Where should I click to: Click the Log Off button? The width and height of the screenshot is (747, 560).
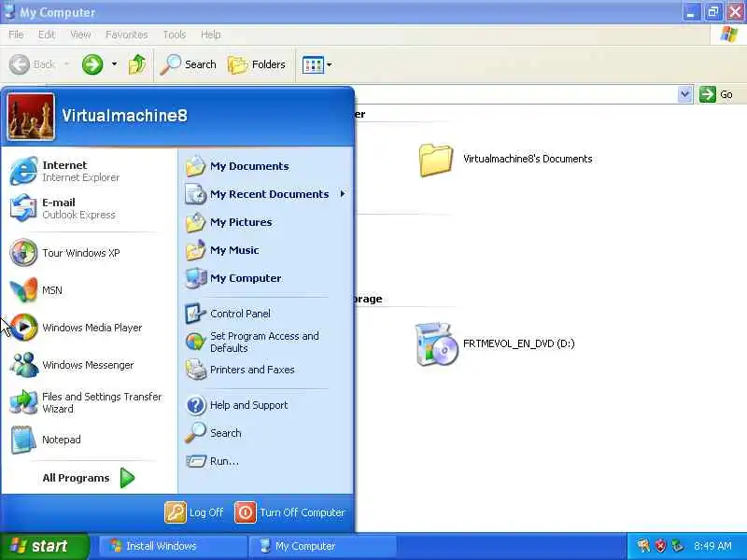[194, 512]
